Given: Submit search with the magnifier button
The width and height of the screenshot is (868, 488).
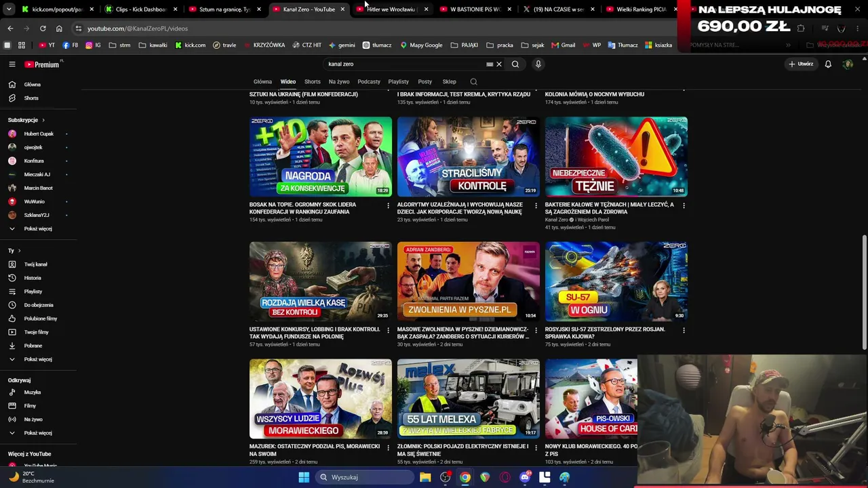Looking at the screenshot, I should (x=515, y=64).
